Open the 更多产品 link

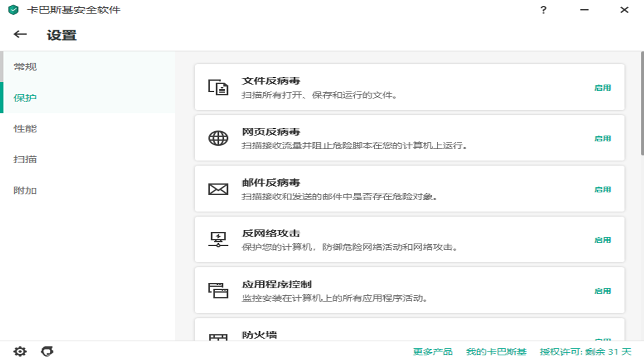pyautogui.click(x=434, y=352)
